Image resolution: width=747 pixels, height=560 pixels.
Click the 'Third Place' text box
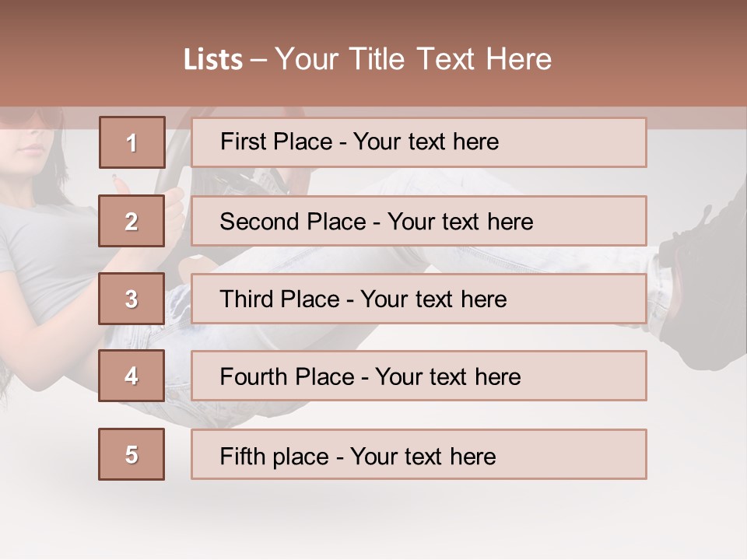419,299
